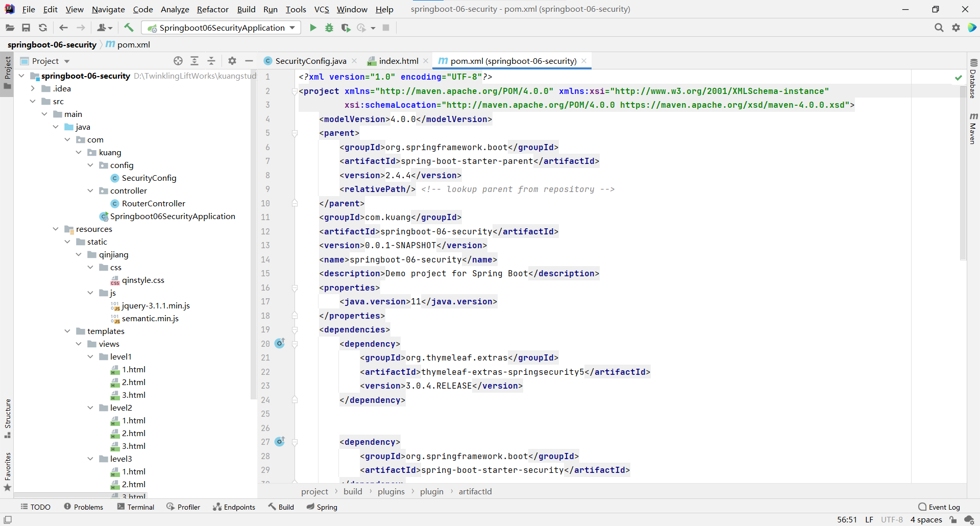Open Search Everywhere magnifier icon
Viewport: 980px width, 526px height.
tap(939, 28)
